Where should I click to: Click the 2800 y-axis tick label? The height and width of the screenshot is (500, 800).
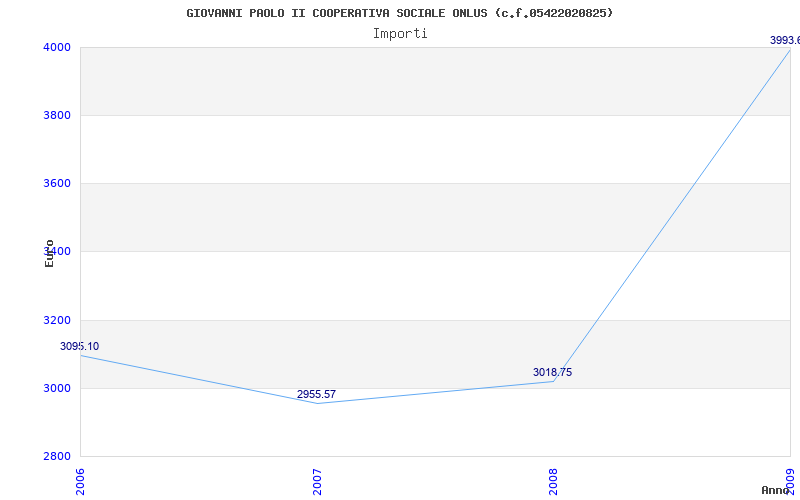click(56, 456)
